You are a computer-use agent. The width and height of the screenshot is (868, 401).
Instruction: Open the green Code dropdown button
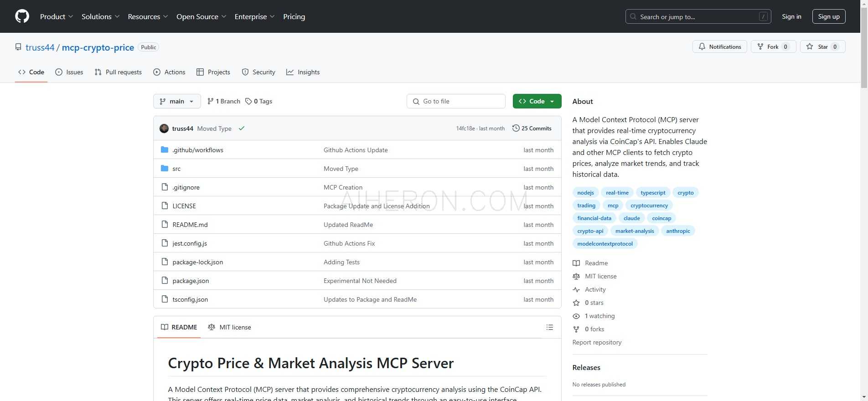click(x=537, y=101)
